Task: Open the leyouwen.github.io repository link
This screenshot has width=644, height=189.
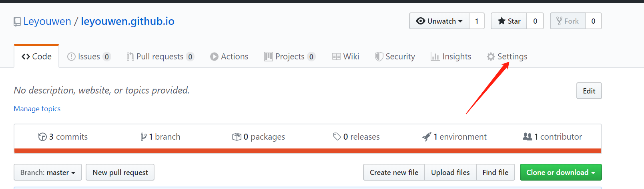Action: pos(128,21)
